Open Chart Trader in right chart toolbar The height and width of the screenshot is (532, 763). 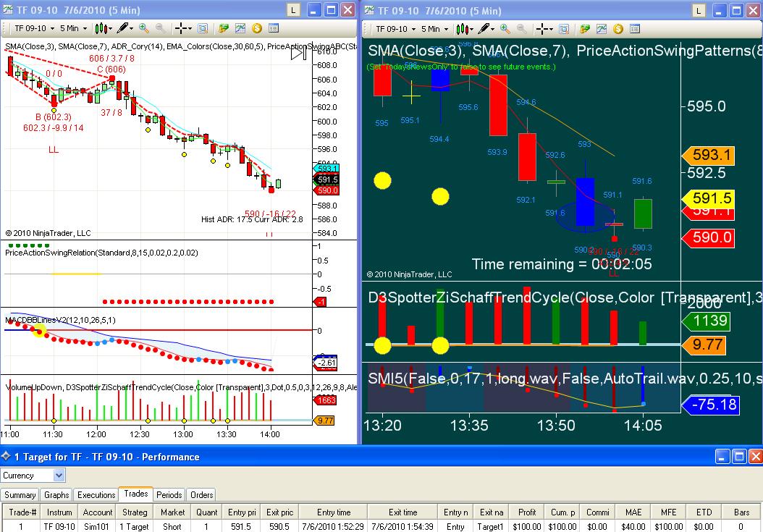585,29
